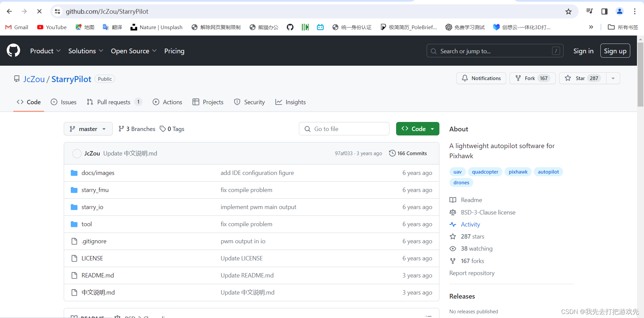Click the pixhawk topic tag
This screenshot has width=644, height=318.
[518, 172]
